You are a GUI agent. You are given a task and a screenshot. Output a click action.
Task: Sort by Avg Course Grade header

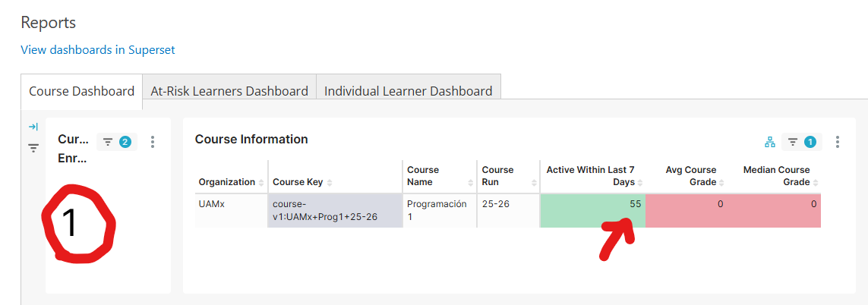[690, 176]
